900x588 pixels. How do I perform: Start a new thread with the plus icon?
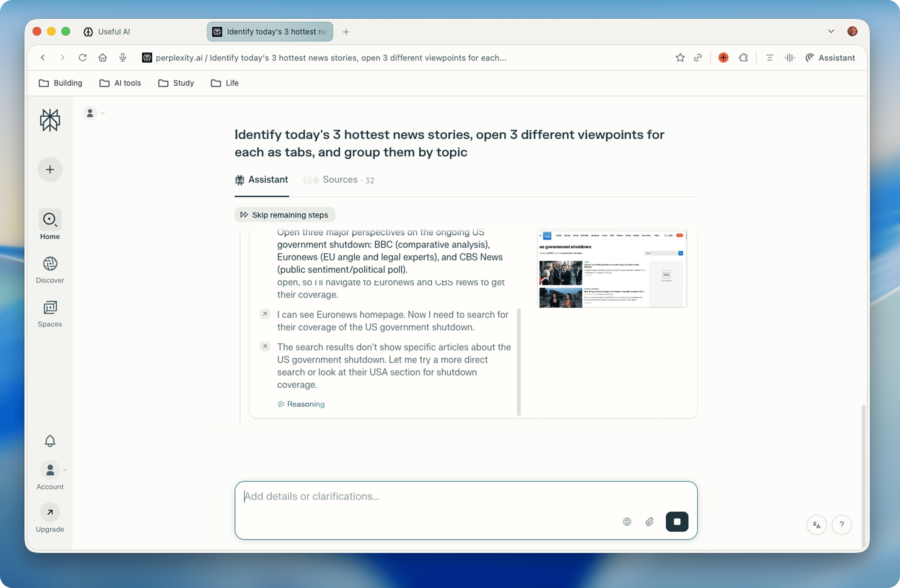coord(50,169)
